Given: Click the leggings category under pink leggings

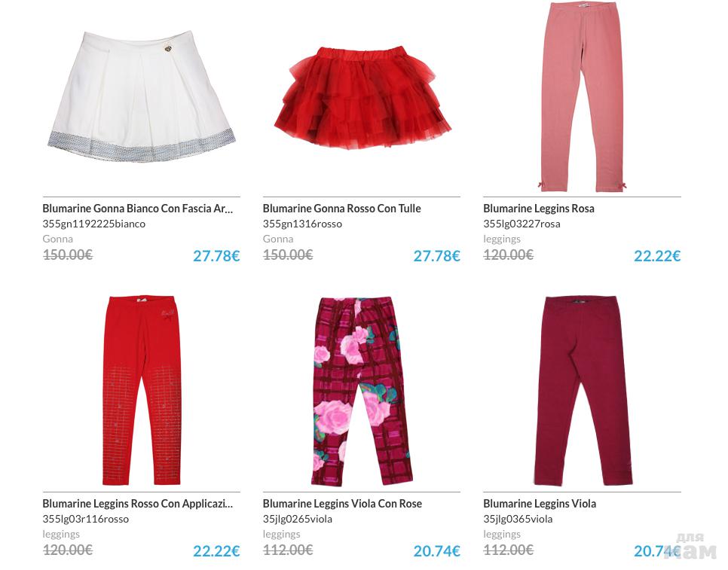Looking at the screenshot, I should 502,239.
